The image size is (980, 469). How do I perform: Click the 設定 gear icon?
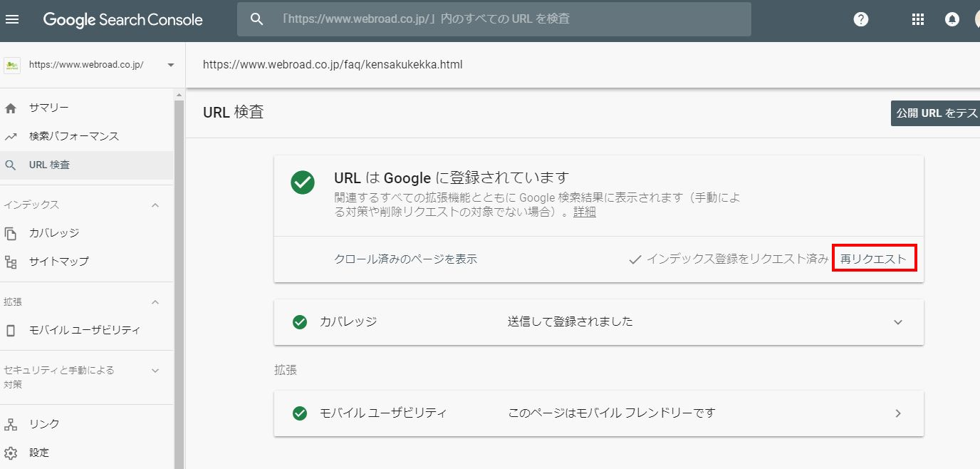(10, 453)
